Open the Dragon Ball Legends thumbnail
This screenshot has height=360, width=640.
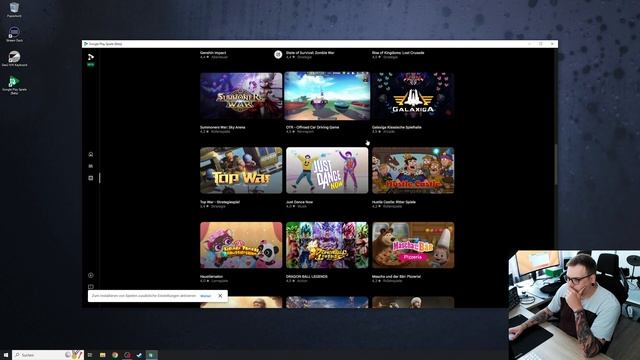327,245
